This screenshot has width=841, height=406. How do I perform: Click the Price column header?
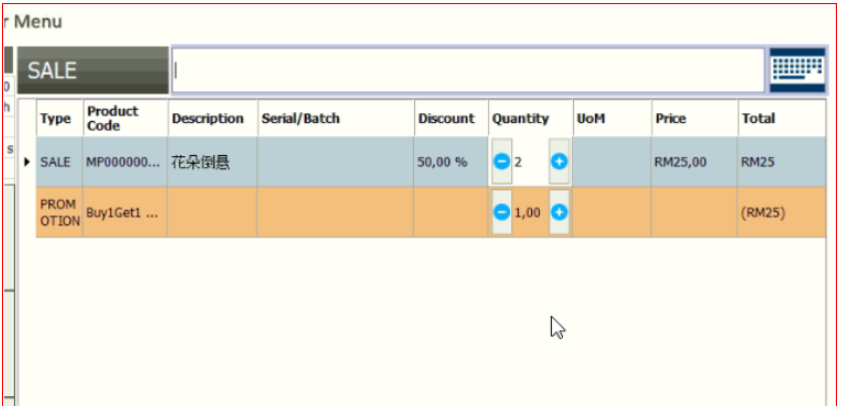[695, 118]
